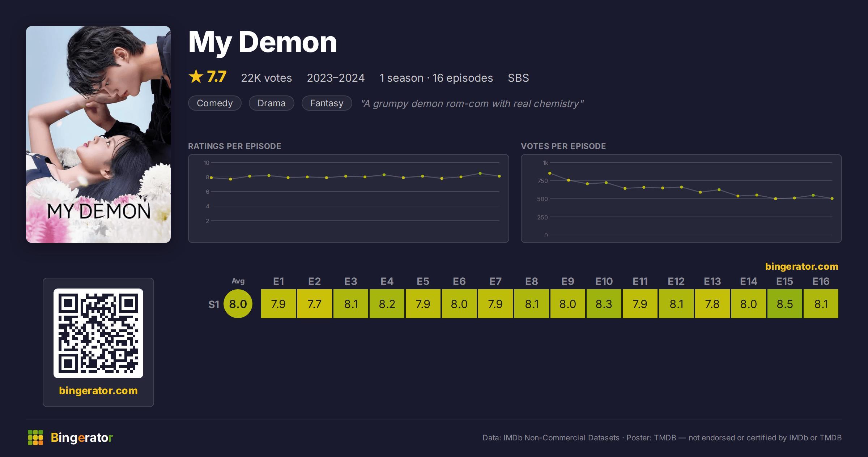Select the Comedy genre tag
This screenshot has height=457, width=868.
[215, 103]
